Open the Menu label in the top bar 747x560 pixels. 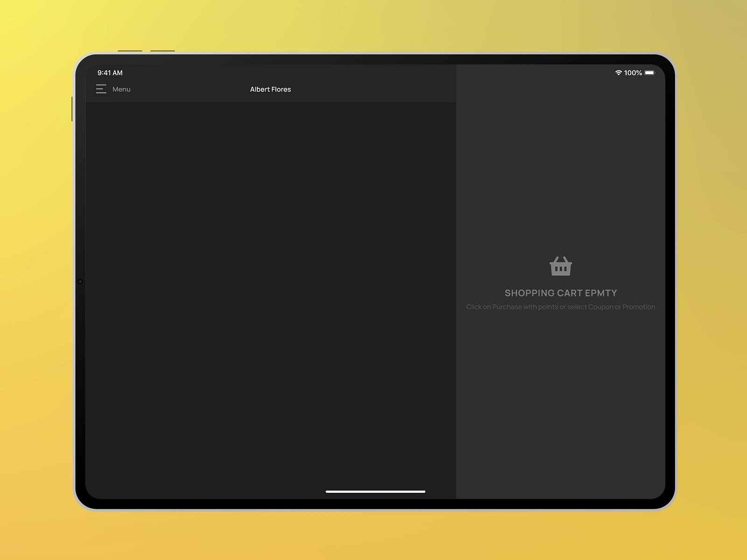(x=121, y=89)
